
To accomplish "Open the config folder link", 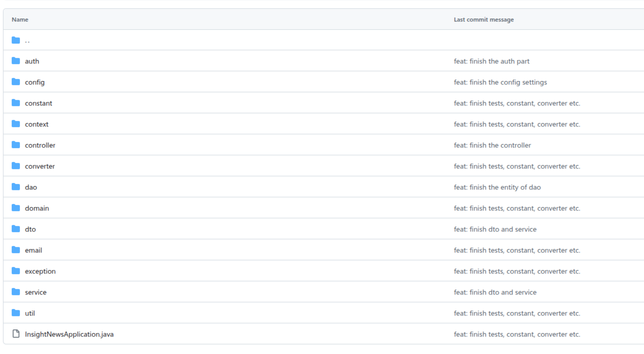I will tap(35, 82).
